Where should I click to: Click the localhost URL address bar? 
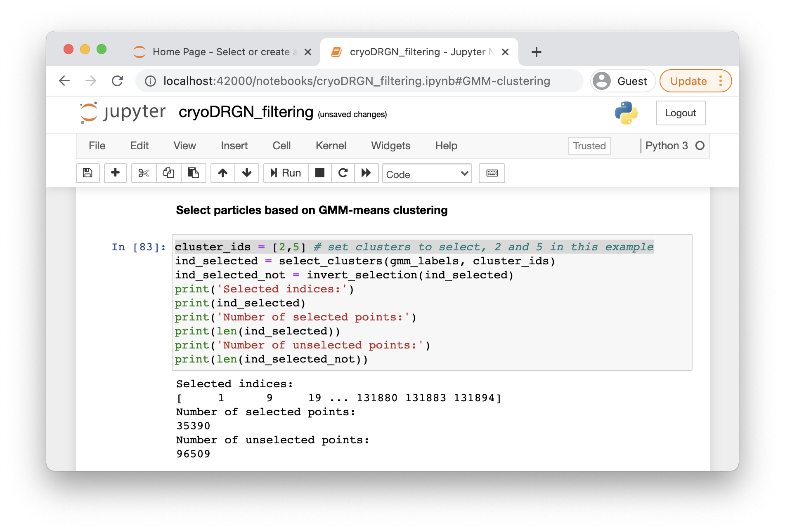click(357, 81)
